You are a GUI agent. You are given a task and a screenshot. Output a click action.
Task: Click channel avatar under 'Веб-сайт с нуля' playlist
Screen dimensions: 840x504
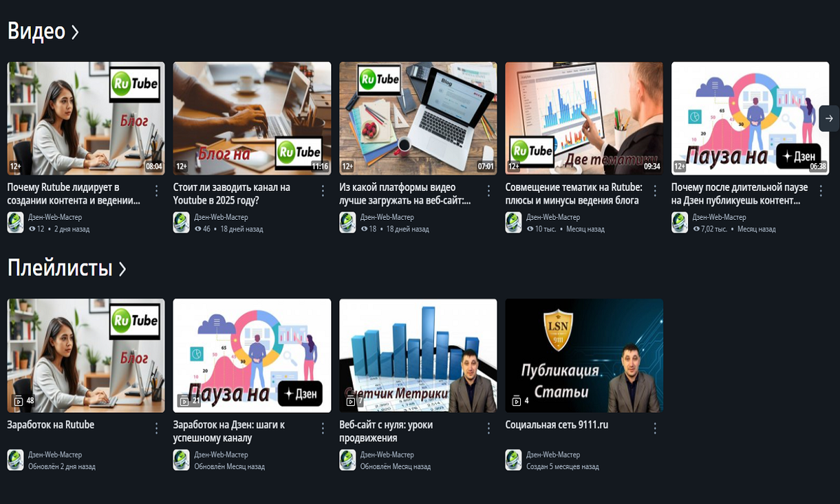tap(347, 460)
